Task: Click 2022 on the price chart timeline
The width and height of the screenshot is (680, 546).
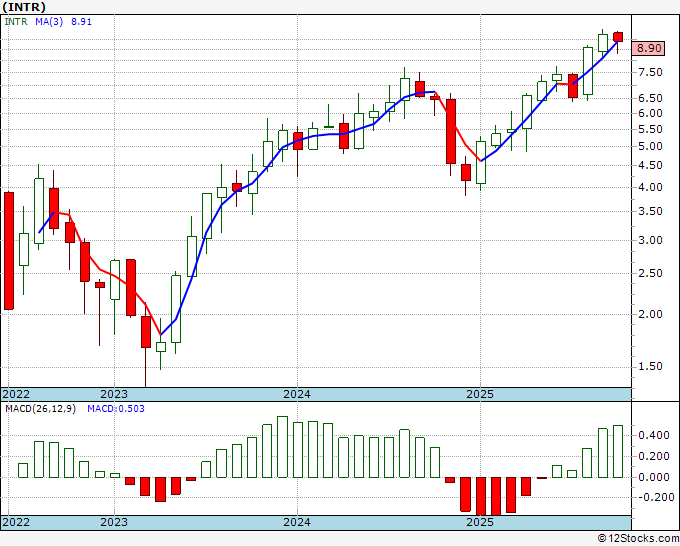Action: tap(16, 394)
